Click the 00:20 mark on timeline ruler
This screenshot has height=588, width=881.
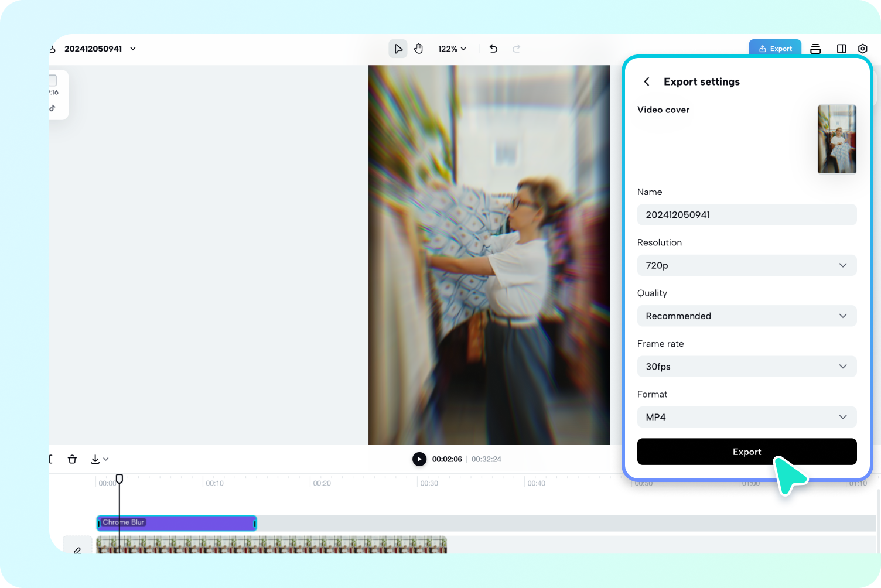coord(322,483)
